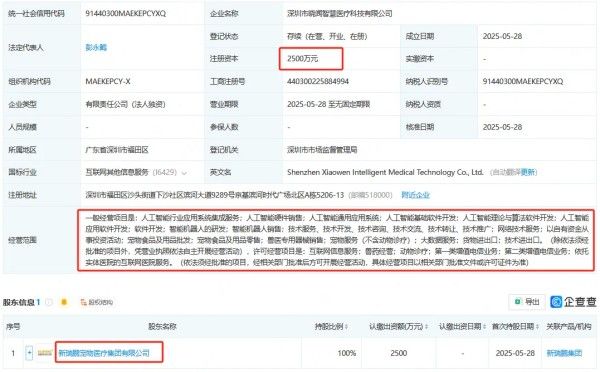Open the legal representative name link
The width and height of the screenshot is (600, 372).
96,47
